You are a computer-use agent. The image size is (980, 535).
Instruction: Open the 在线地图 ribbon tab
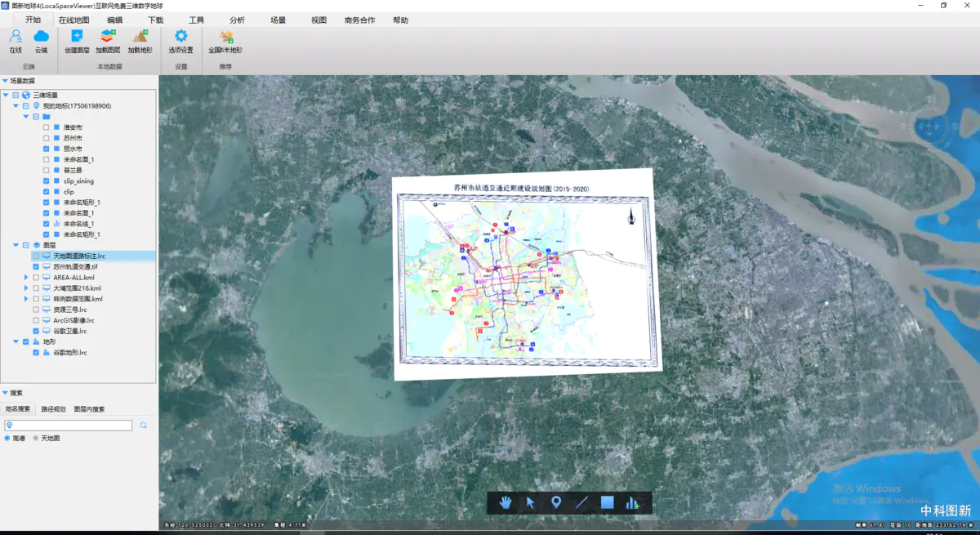click(x=74, y=20)
